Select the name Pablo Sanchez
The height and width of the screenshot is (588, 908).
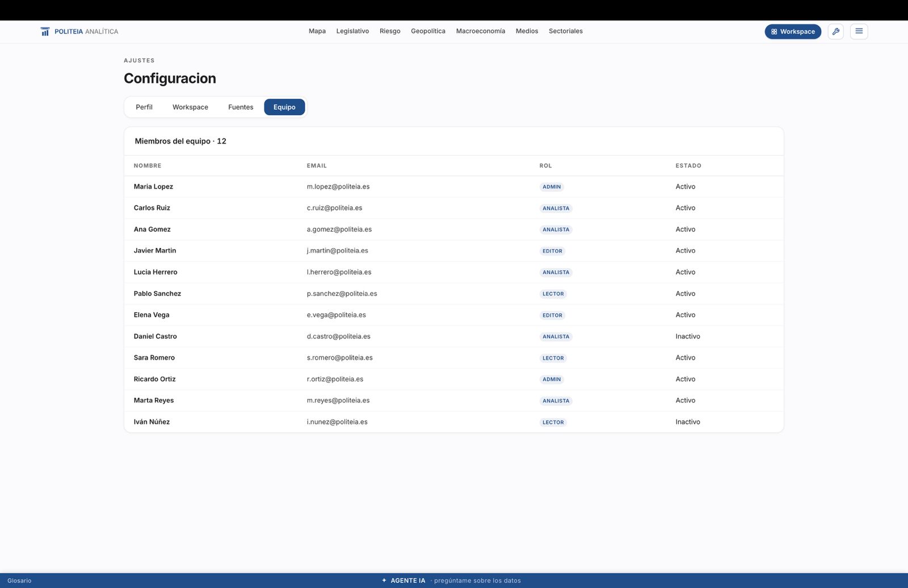(157, 293)
